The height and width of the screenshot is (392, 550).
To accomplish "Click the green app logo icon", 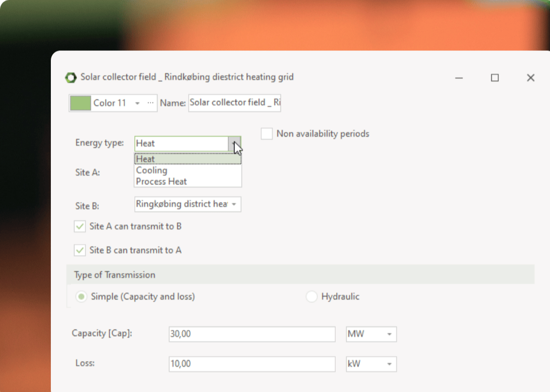I will point(71,78).
